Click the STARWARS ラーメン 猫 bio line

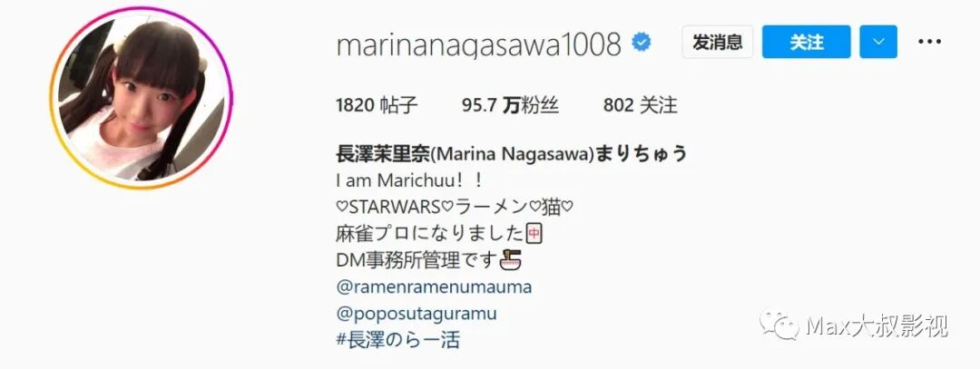pyautogui.click(x=455, y=207)
